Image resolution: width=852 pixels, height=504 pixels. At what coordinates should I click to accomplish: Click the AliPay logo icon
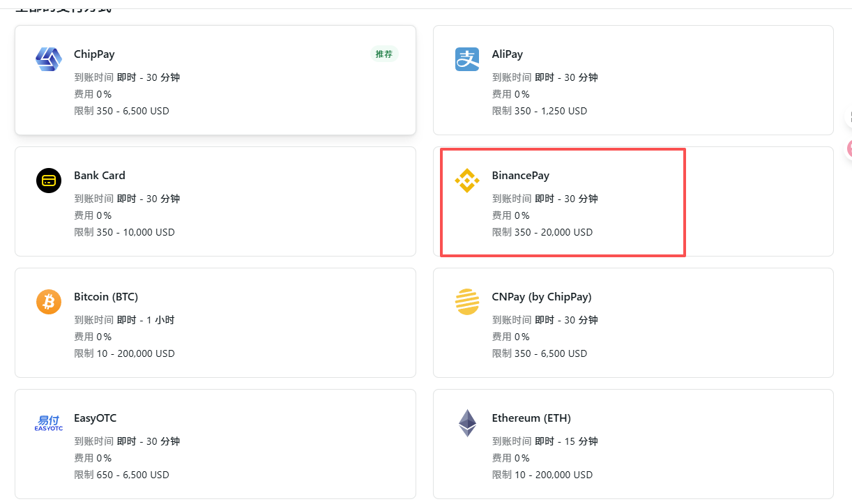pyautogui.click(x=467, y=59)
